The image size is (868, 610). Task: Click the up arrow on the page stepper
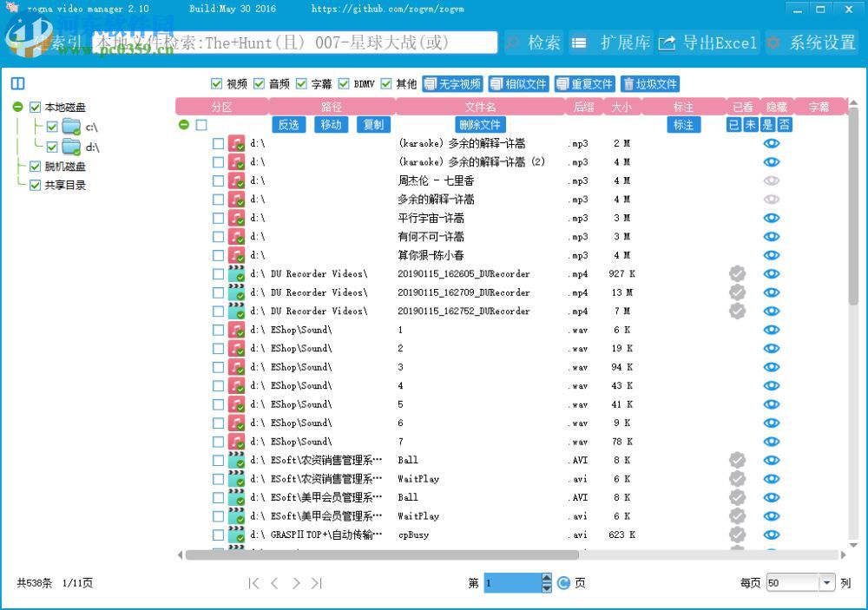546,577
